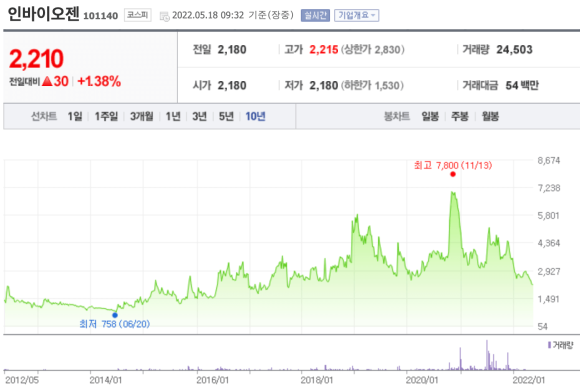Click the 거래대금 value 54 백만

pyautogui.click(x=522, y=85)
